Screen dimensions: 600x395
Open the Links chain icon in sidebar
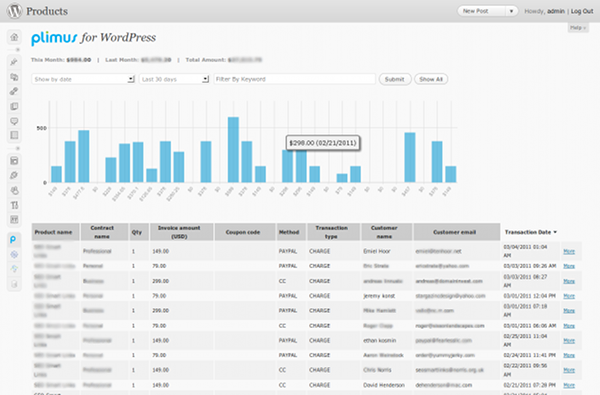(x=14, y=91)
